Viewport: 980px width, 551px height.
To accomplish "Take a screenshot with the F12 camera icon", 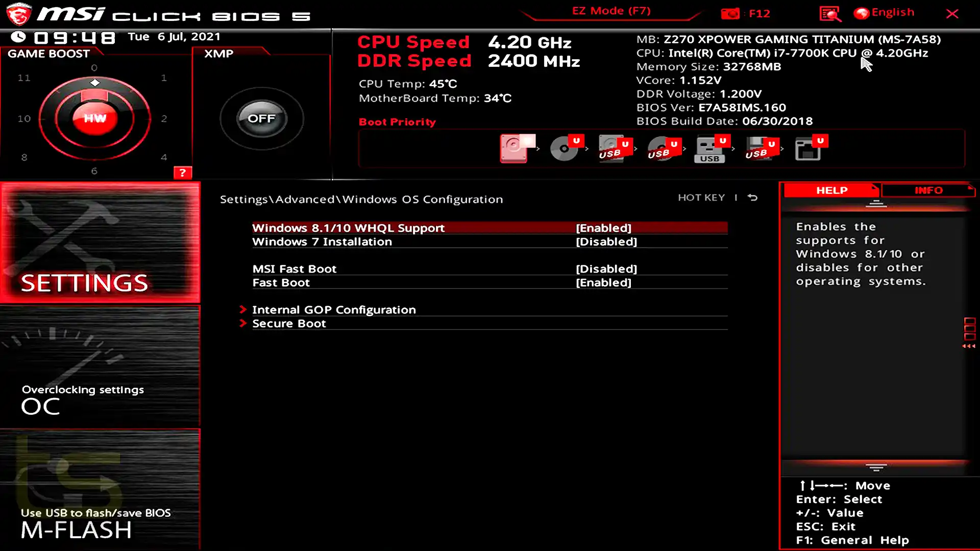I will tap(730, 13).
